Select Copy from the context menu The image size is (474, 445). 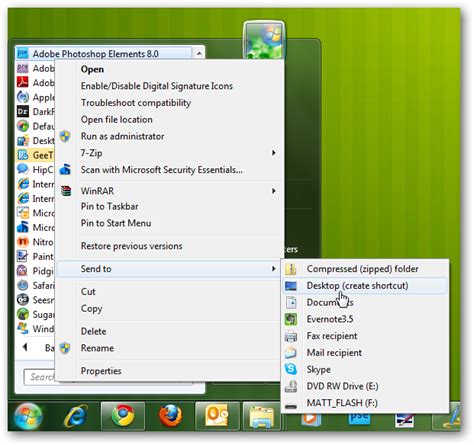(91, 309)
